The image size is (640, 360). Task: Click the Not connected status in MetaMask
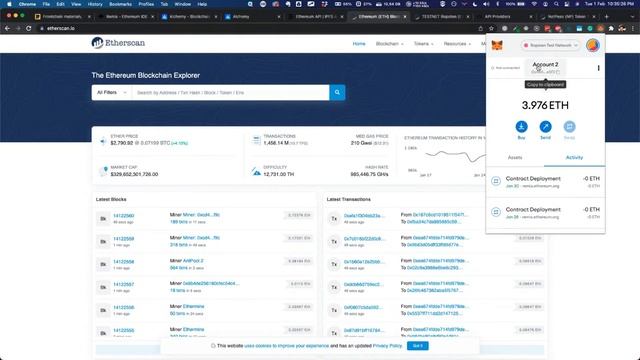(x=505, y=68)
